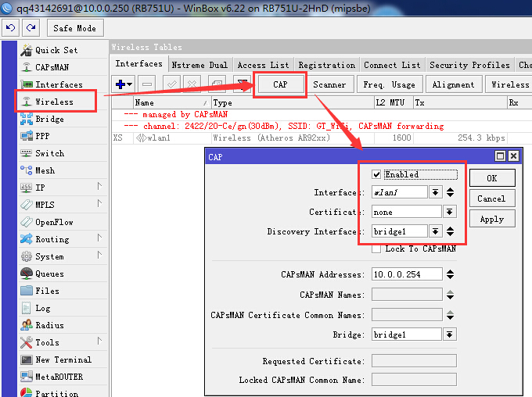Click the Interface field up/down arrows

point(450,192)
